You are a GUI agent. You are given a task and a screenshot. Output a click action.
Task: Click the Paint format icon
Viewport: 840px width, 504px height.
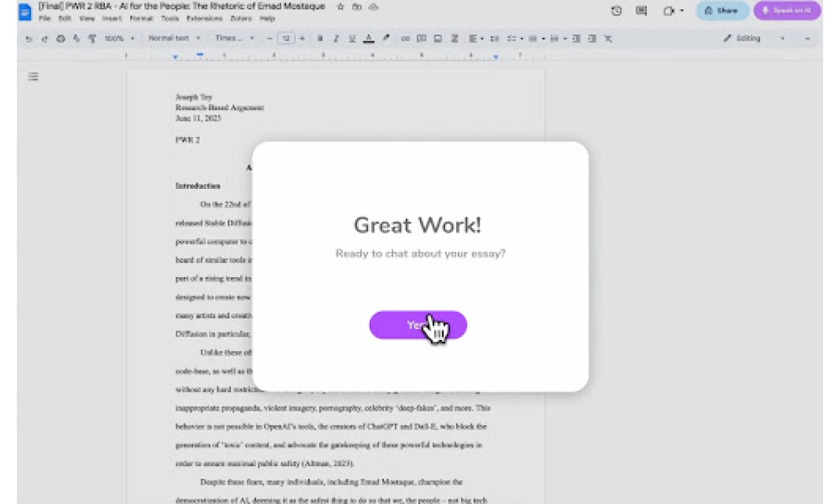[x=92, y=39]
